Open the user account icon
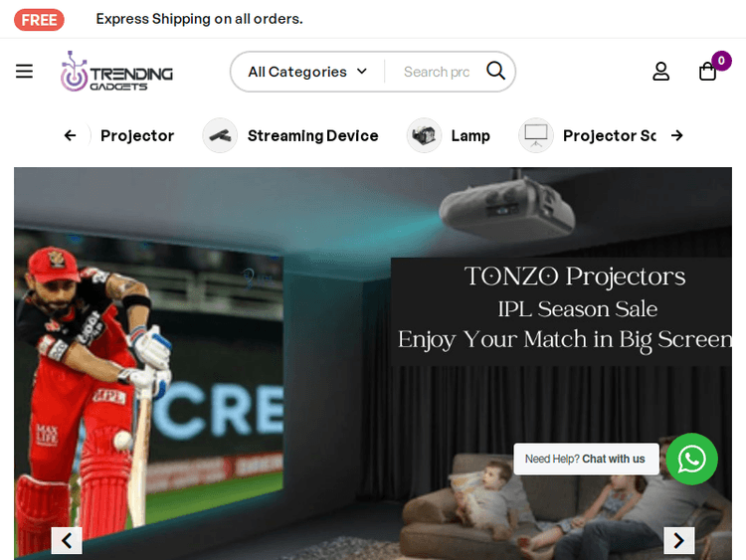746x560 pixels. [x=660, y=72]
